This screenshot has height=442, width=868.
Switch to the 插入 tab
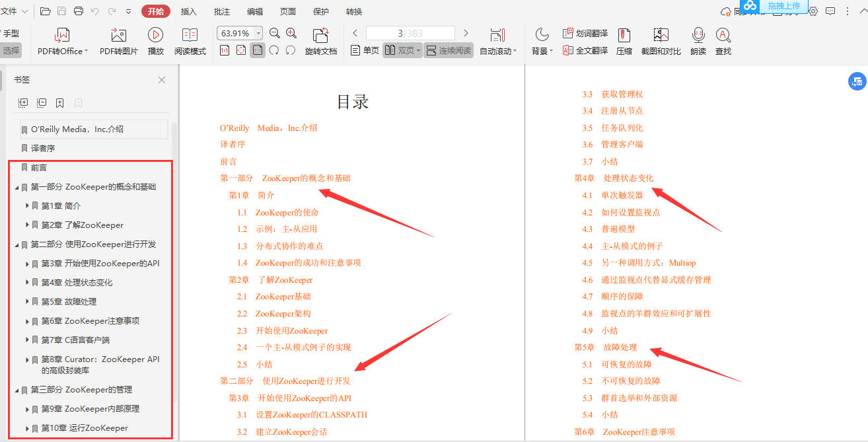point(189,11)
